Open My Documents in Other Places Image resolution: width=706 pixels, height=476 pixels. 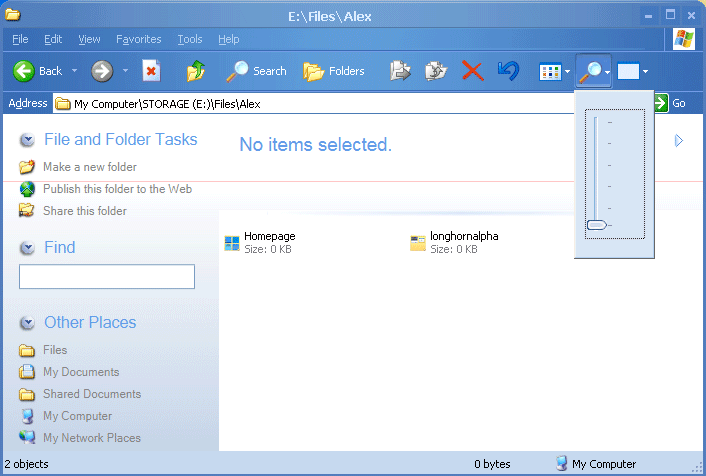(81, 372)
